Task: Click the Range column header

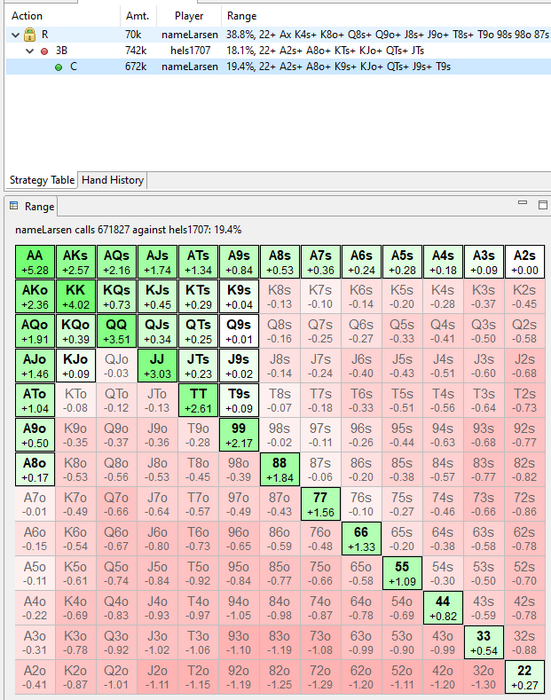Action: point(386,16)
